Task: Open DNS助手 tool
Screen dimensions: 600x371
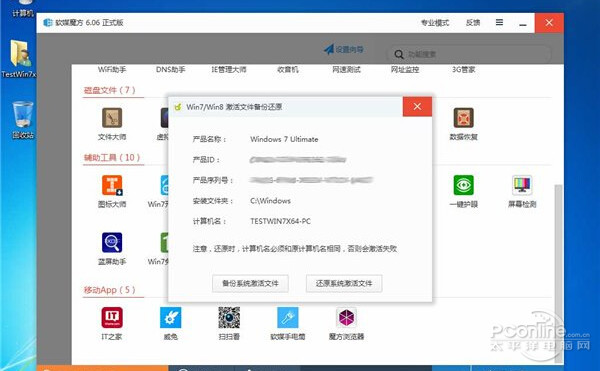Action: point(170,70)
